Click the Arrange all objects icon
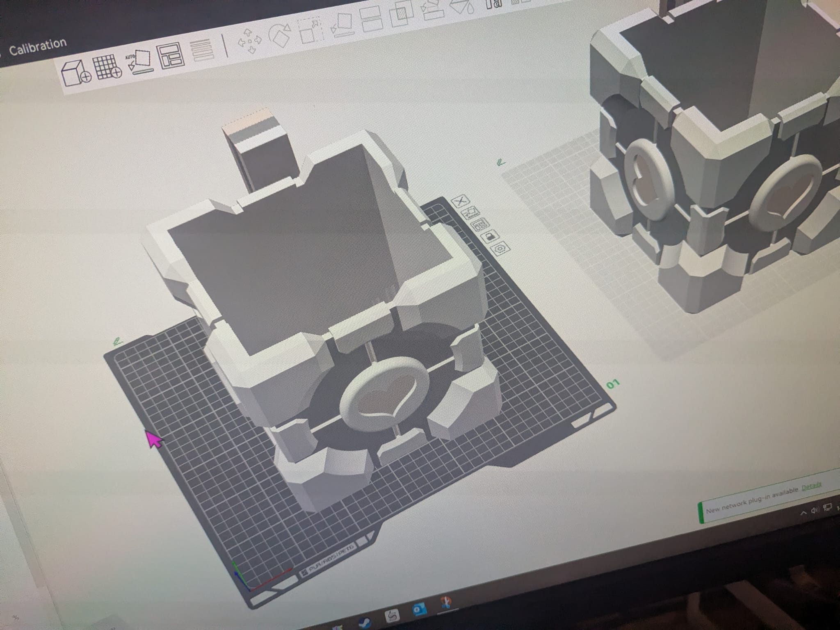This screenshot has width=840, height=630. 170,56
